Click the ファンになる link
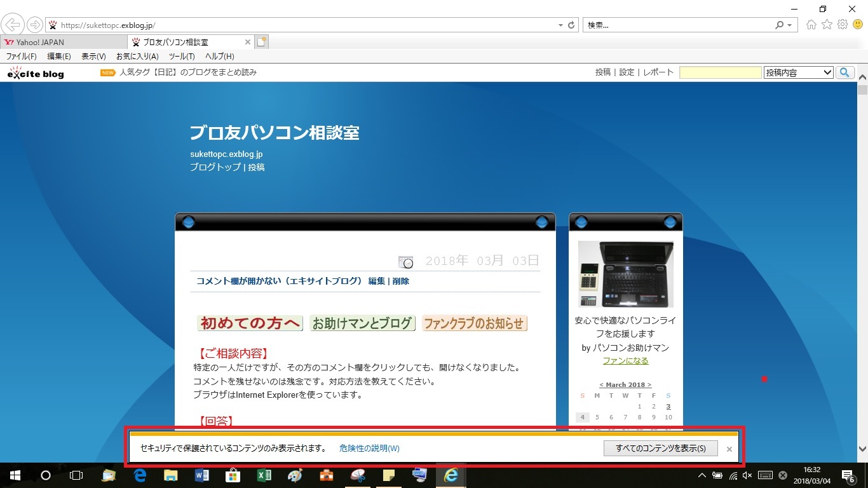Screen dimensions: 868x488 (x=626, y=361)
